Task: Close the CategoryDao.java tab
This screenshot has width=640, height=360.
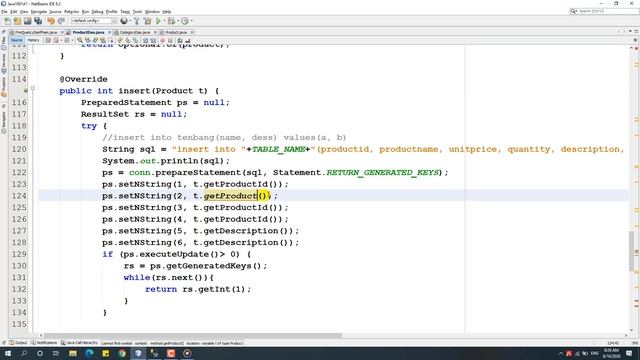Action: 155,32
